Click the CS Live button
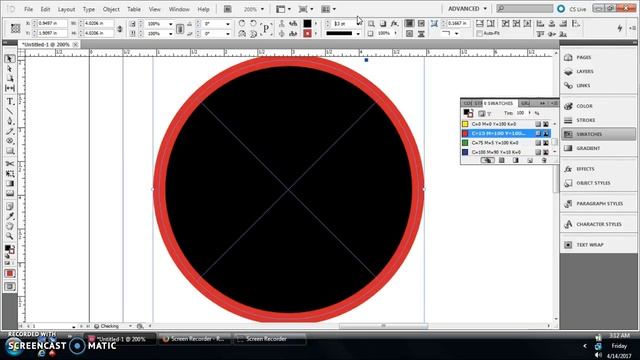 pyautogui.click(x=571, y=9)
